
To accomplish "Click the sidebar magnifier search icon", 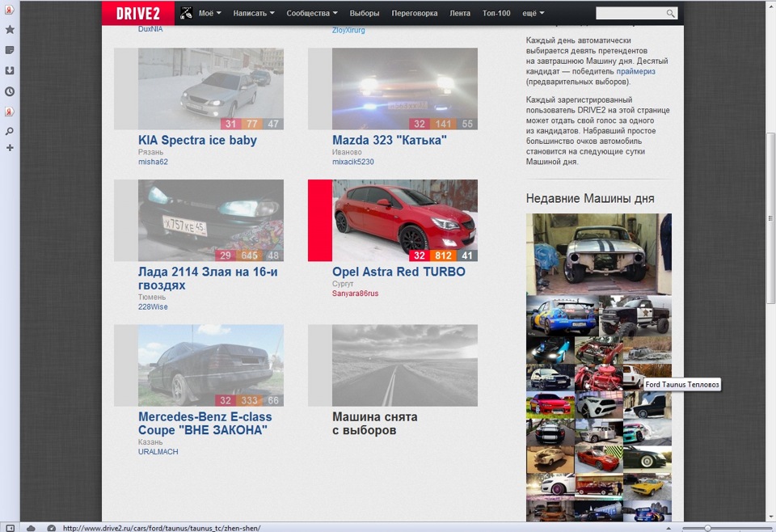I will [x=10, y=132].
